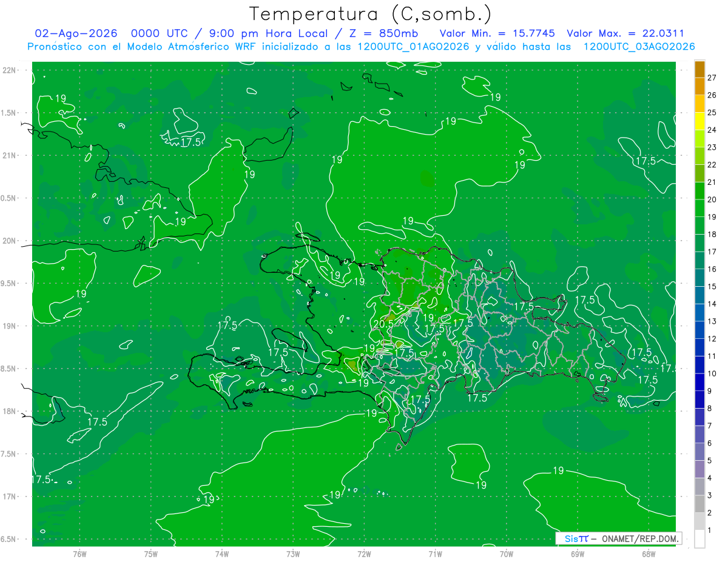Click the "1200UTC_01AGO2026" initialization time

[413, 47]
